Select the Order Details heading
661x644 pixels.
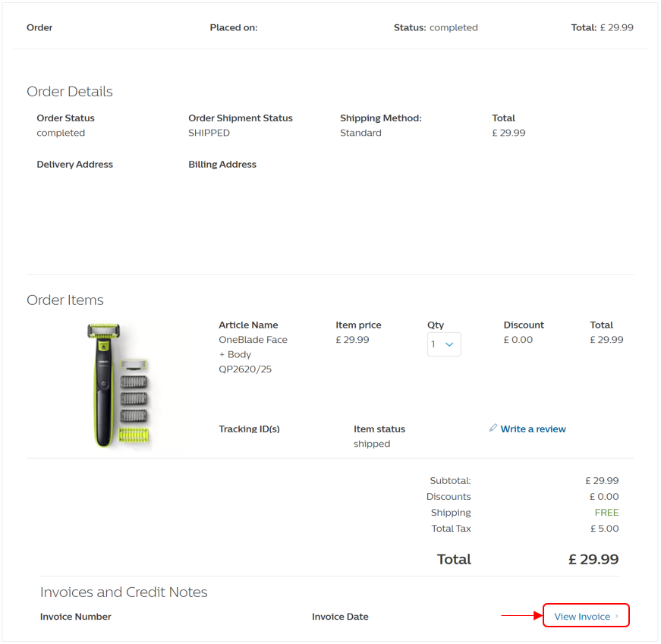tap(70, 92)
